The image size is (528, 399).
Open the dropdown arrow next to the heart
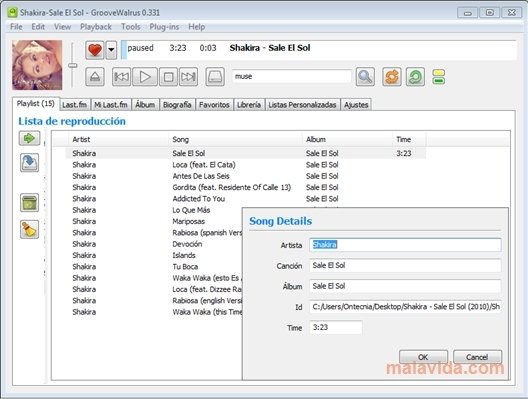pos(111,50)
